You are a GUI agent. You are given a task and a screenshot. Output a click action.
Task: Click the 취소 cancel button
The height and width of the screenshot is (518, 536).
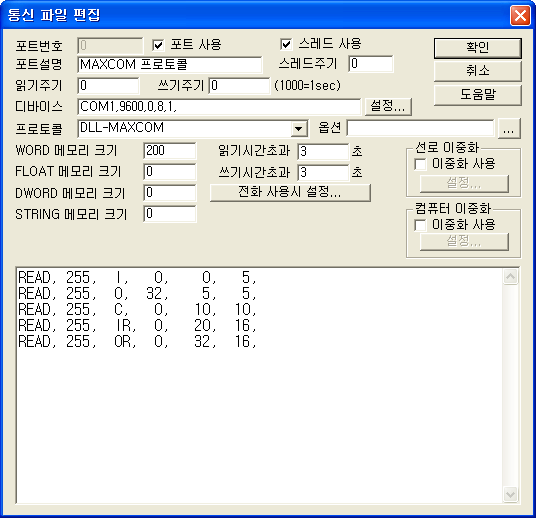[x=478, y=71]
